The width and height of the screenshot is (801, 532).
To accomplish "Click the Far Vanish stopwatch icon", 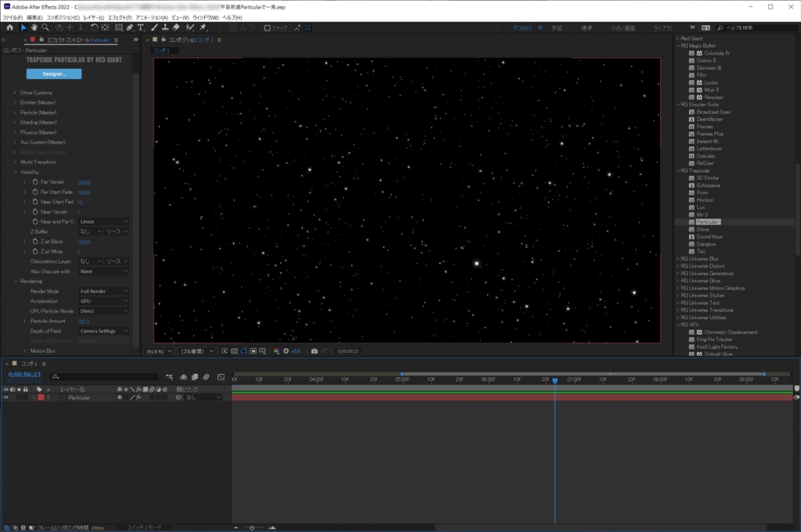I will [x=34, y=182].
